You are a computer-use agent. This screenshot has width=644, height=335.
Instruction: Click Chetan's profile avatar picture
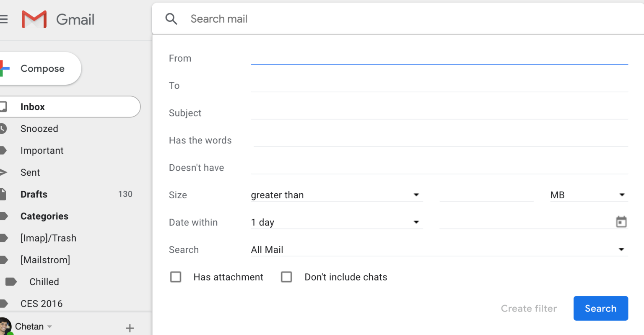(5, 326)
